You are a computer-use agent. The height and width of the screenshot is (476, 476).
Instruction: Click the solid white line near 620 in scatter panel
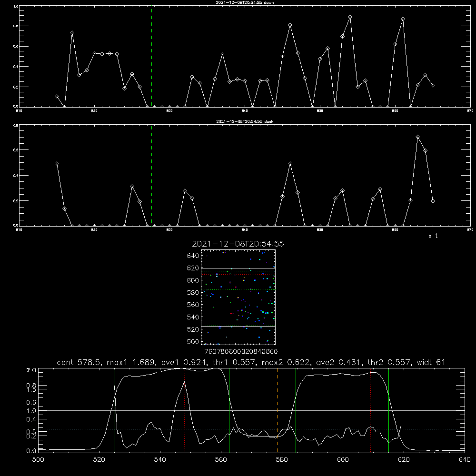(238, 268)
